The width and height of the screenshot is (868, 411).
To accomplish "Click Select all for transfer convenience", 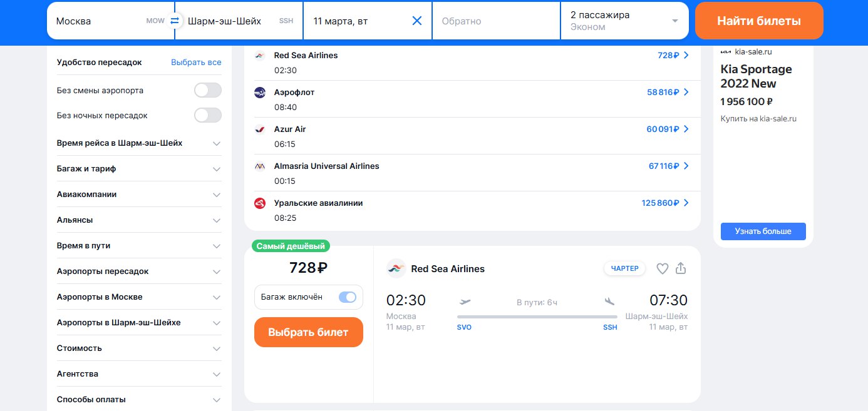I will click(x=196, y=63).
